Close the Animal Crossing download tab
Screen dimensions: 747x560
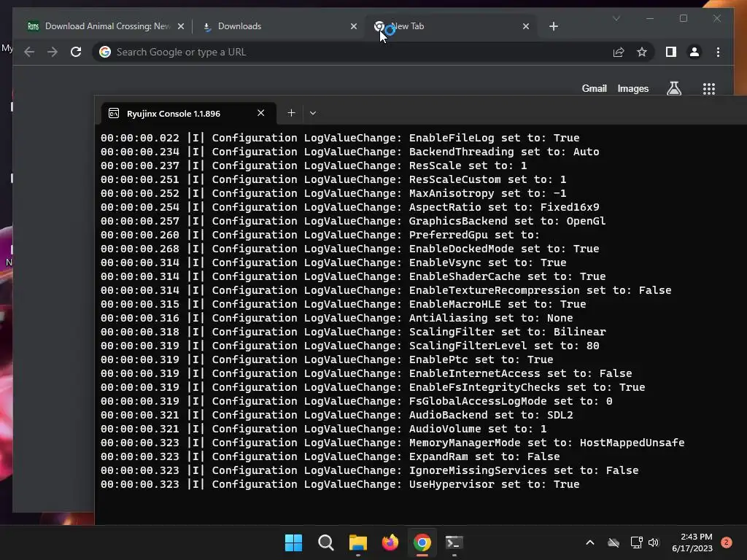[x=181, y=26]
